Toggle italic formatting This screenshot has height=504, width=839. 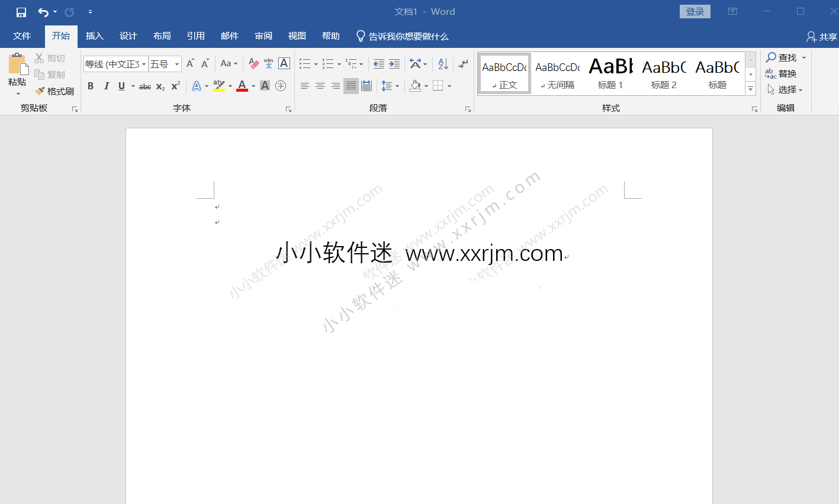[x=107, y=86]
